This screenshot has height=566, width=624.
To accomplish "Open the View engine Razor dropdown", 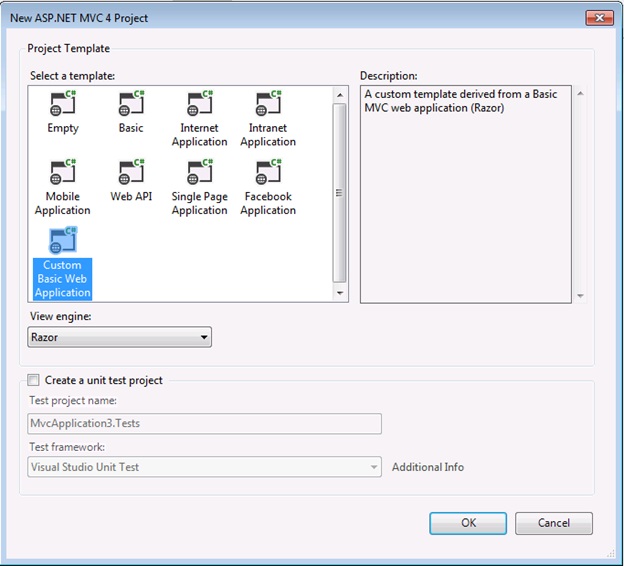I will tap(119, 337).
